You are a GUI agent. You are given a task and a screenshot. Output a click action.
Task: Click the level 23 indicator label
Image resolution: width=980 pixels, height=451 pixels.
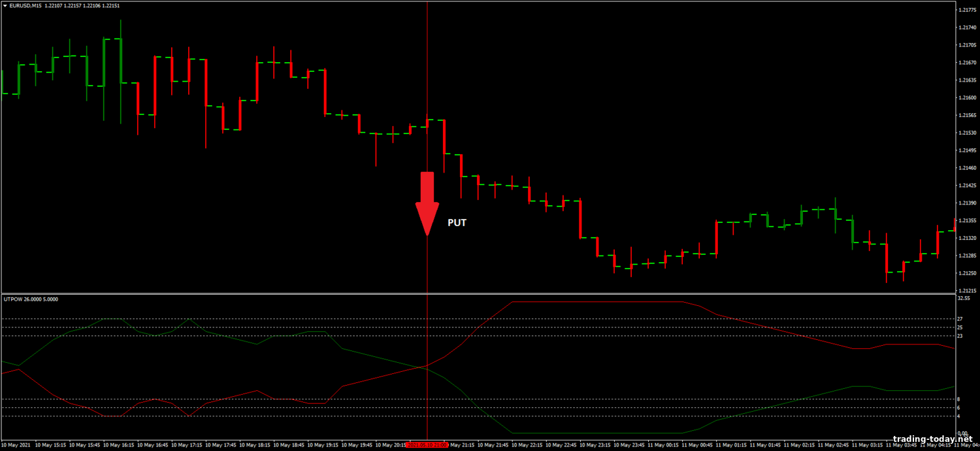click(x=960, y=336)
